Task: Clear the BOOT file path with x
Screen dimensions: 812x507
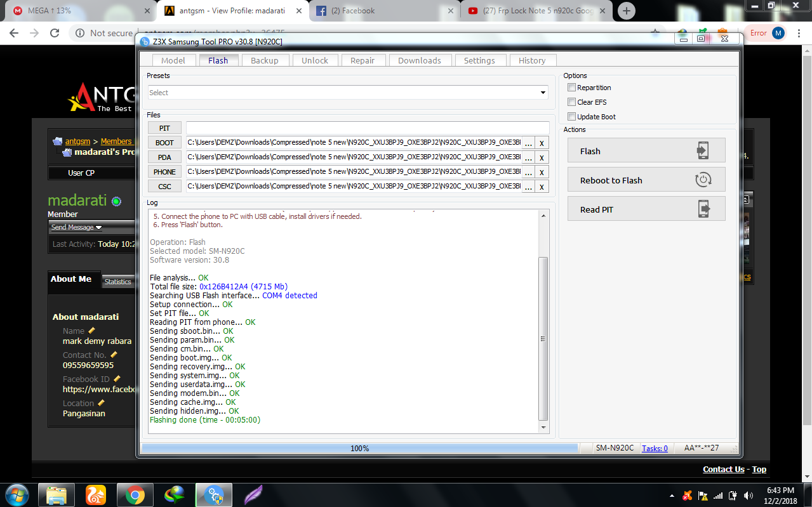Action: 542,143
